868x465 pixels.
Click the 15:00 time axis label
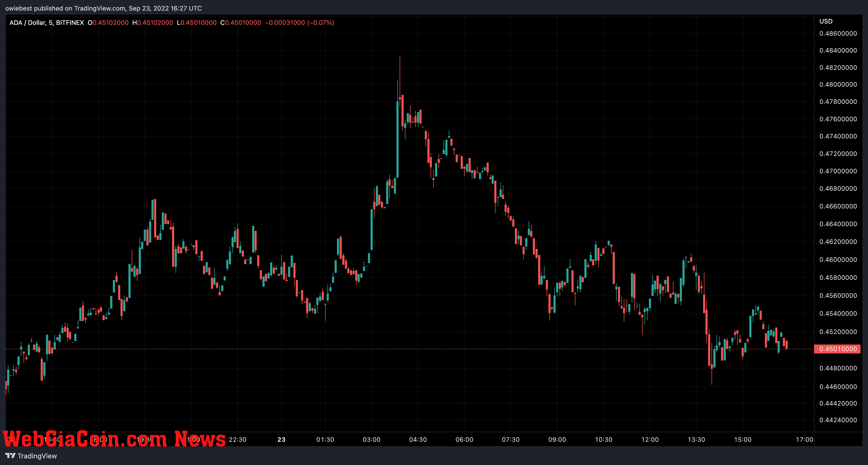743,439
